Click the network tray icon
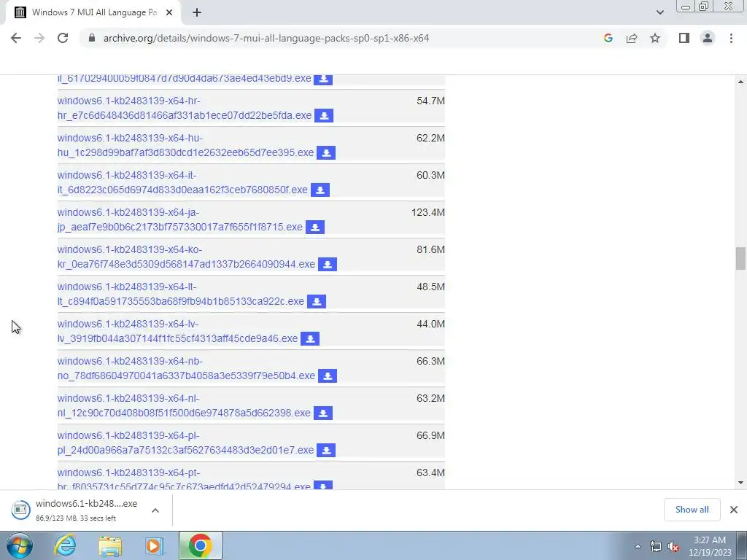 (x=656, y=547)
